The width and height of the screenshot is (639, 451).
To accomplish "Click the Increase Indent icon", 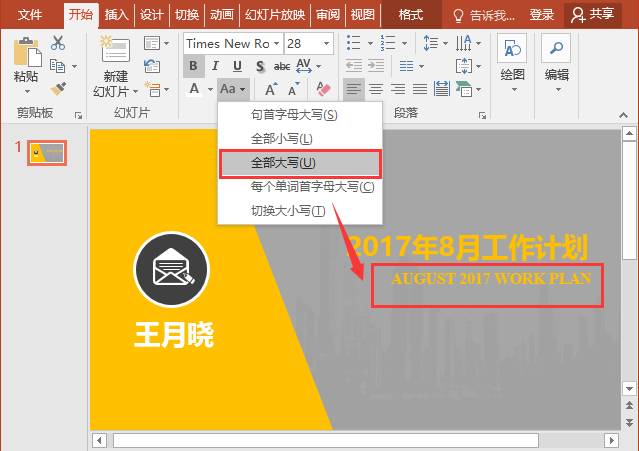I will (376, 66).
